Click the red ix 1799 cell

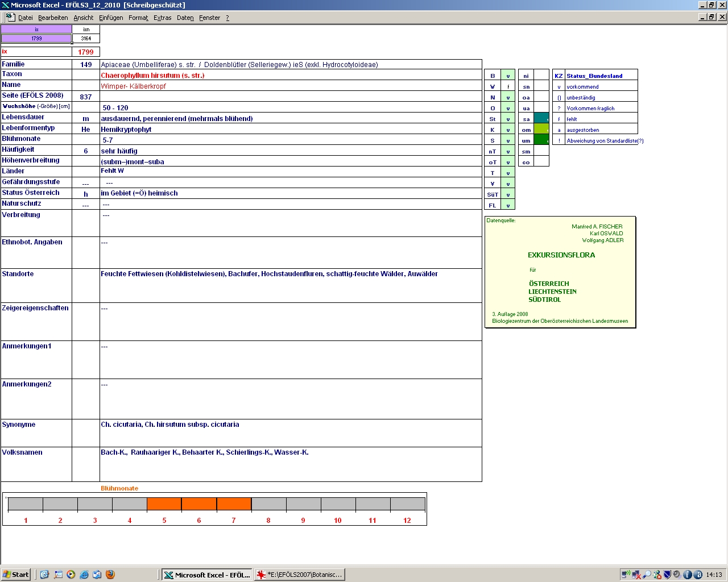pyautogui.click(x=86, y=52)
